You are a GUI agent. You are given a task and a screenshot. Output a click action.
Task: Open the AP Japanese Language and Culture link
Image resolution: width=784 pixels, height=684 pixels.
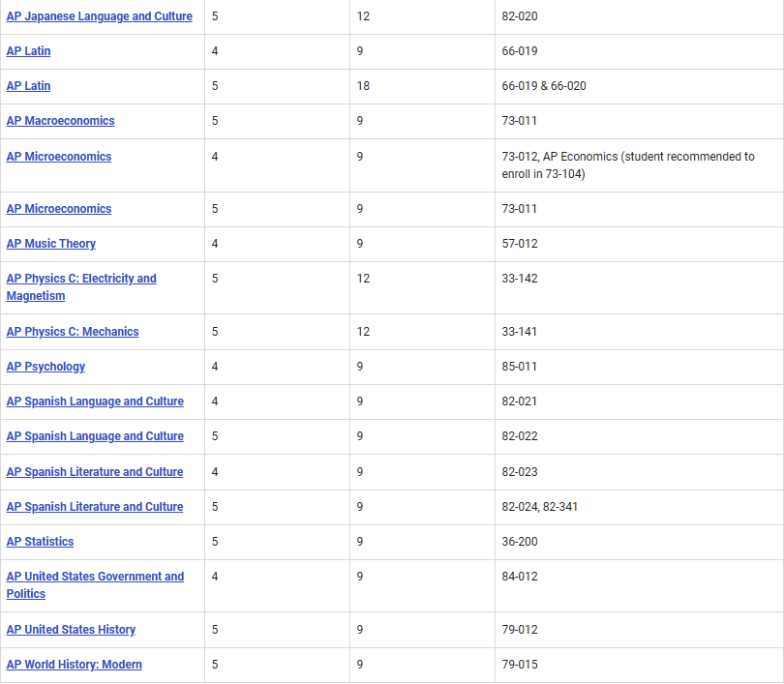[99, 16]
